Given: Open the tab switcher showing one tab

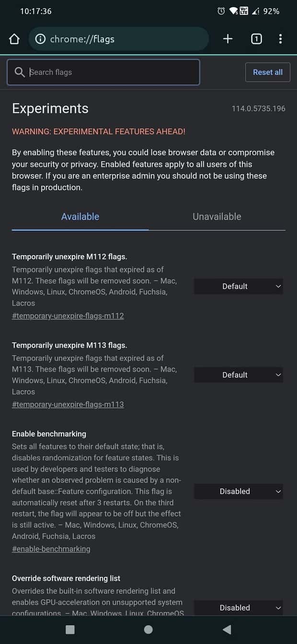Looking at the screenshot, I should click(256, 39).
